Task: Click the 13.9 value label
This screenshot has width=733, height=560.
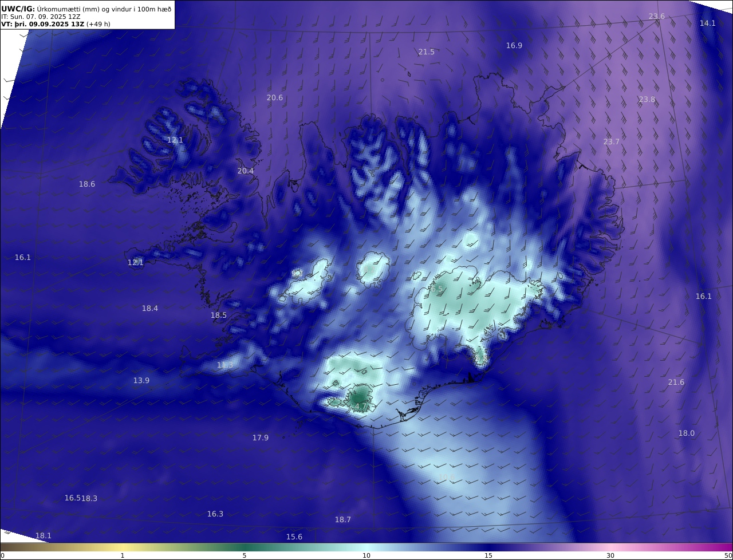Action: coord(141,380)
